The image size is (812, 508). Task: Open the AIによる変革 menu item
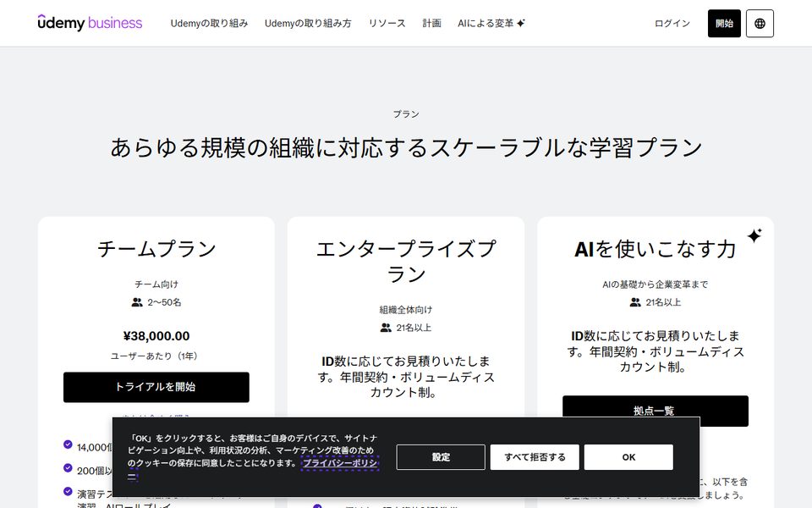click(491, 24)
